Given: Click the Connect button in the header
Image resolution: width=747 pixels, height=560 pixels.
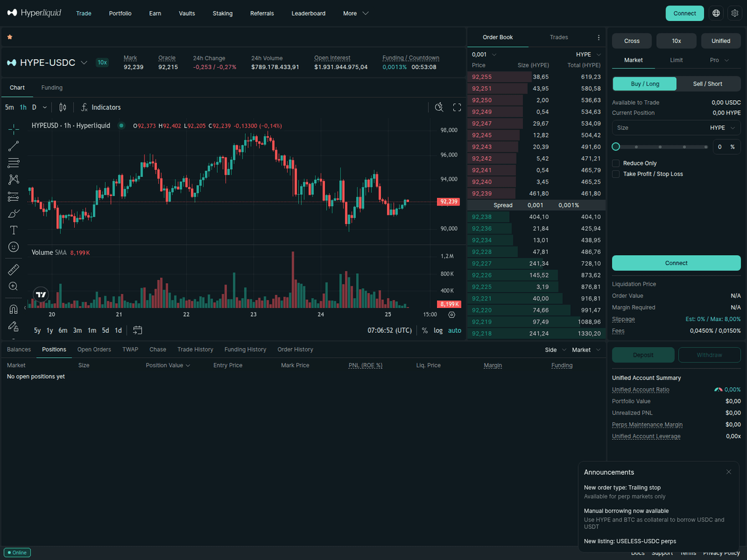Looking at the screenshot, I should point(685,13).
